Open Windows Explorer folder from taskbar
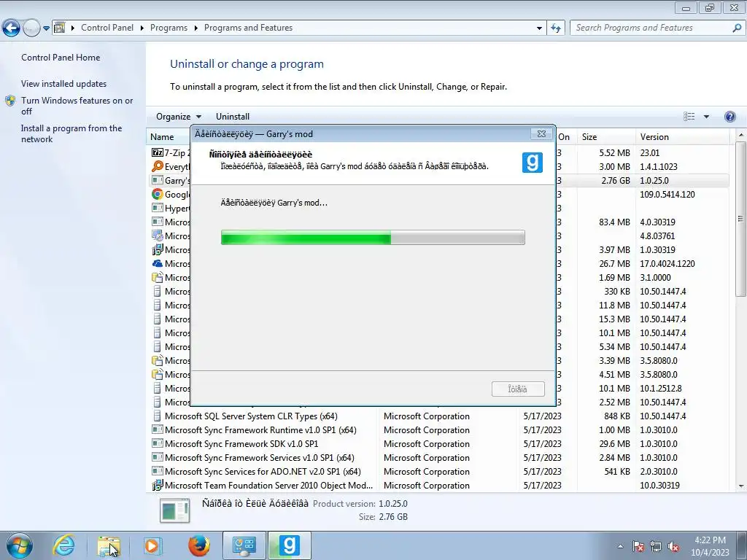Image resolution: width=747 pixels, height=560 pixels. point(109,545)
